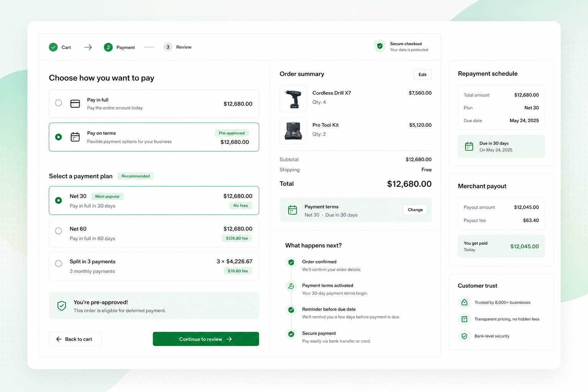
Task: Click the On May 24, 2025 text
Action: [x=496, y=150]
